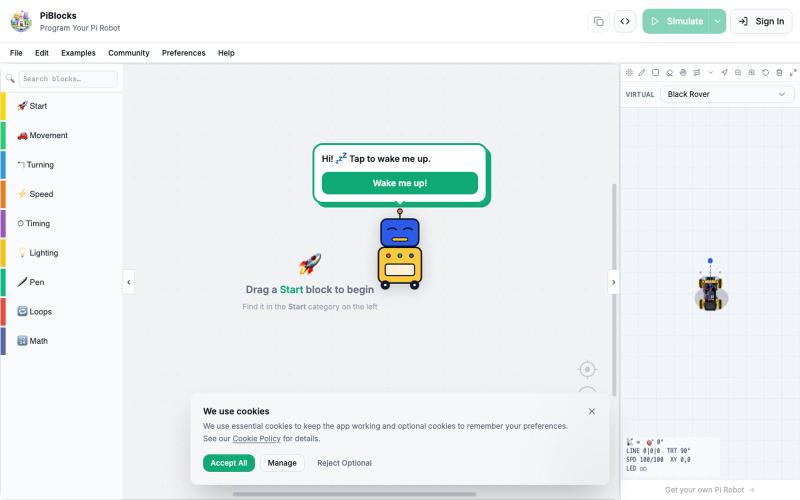The height and width of the screenshot is (500, 800).
Task: Select the Turning block category
Action: coord(61,165)
